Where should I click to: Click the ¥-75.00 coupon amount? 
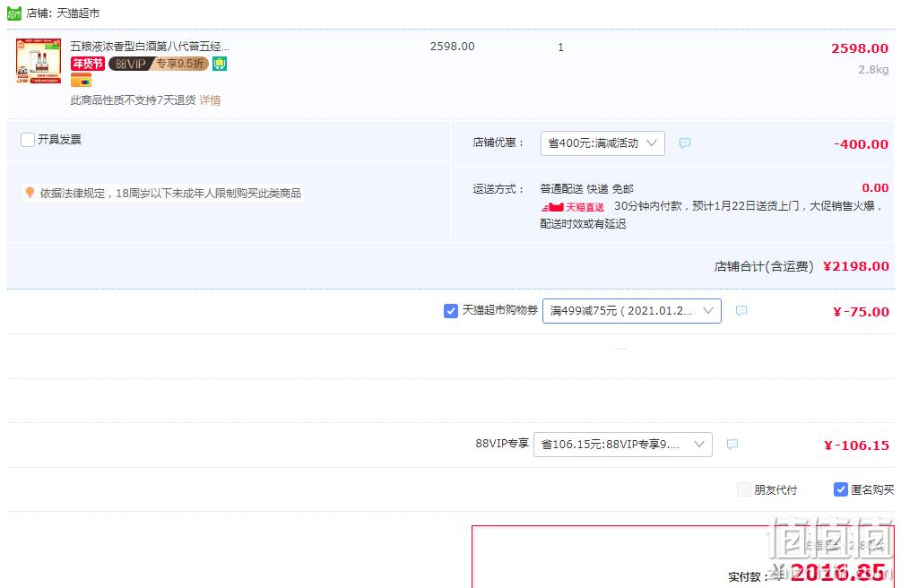click(861, 312)
